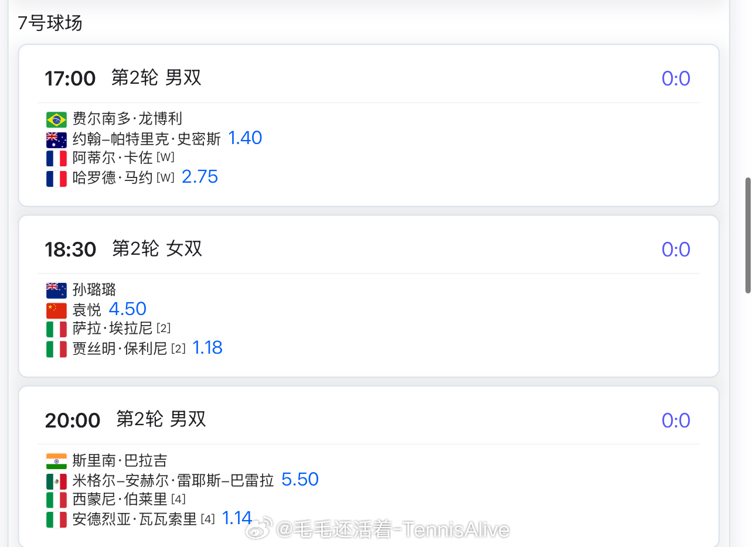This screenshot has width=756, height=547.
Task: Click the Italy flag beside 萨拉·埃拉尼
Action: 56,329
